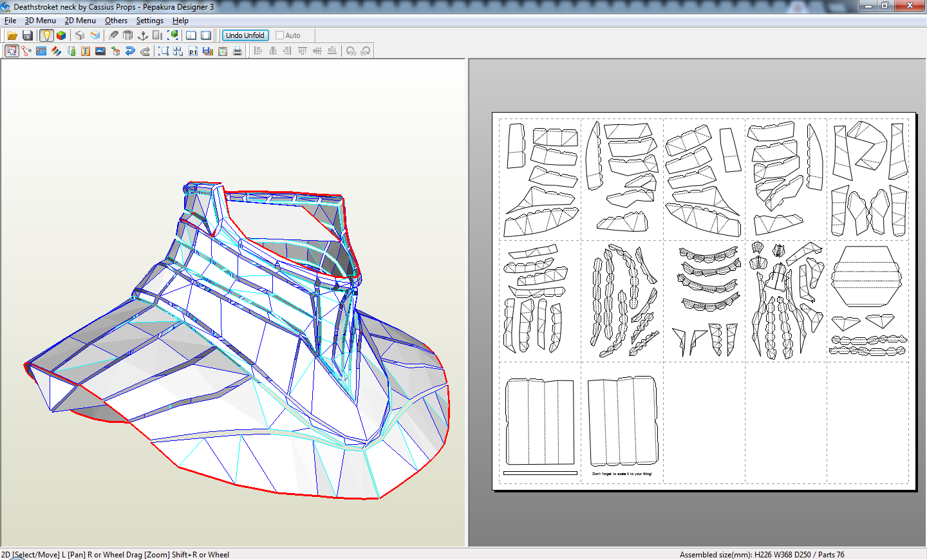Click the 3D neck armor model
The width and height of the screenshot is (927, 560).
tap(236, 341)
